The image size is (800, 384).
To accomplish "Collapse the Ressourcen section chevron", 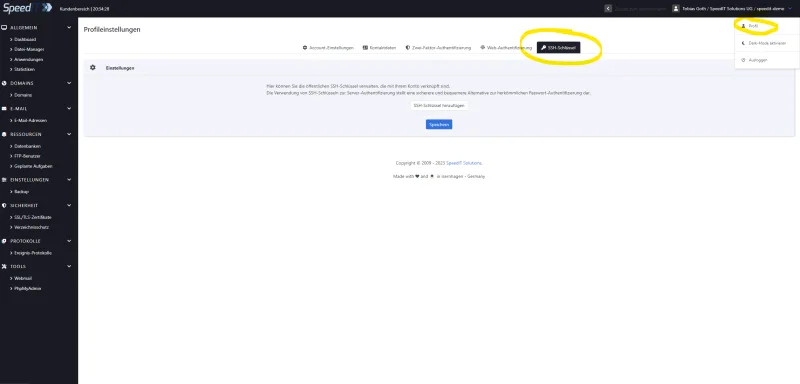I will tap(69, 134).
